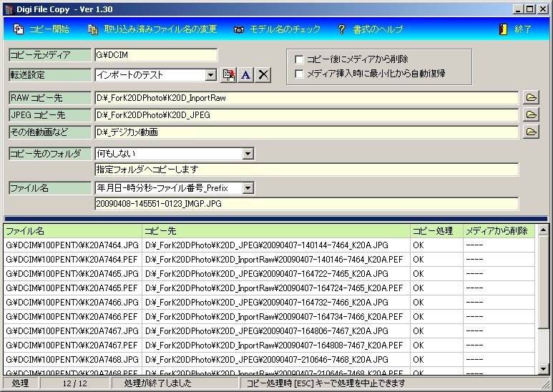
Task: Select the row K20A7465.JPG
Action: tap(269, 273)
